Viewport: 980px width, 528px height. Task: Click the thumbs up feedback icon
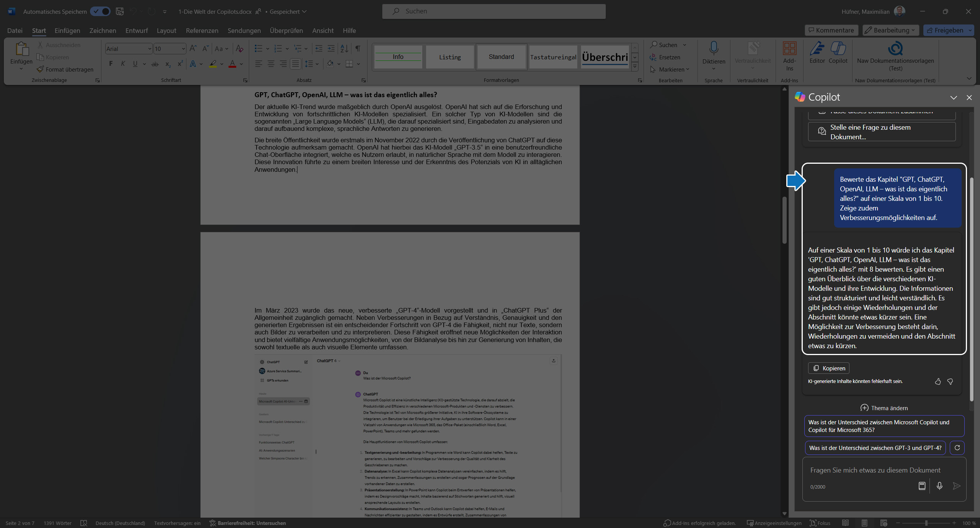pyautogui.click(x=938, y=382)
